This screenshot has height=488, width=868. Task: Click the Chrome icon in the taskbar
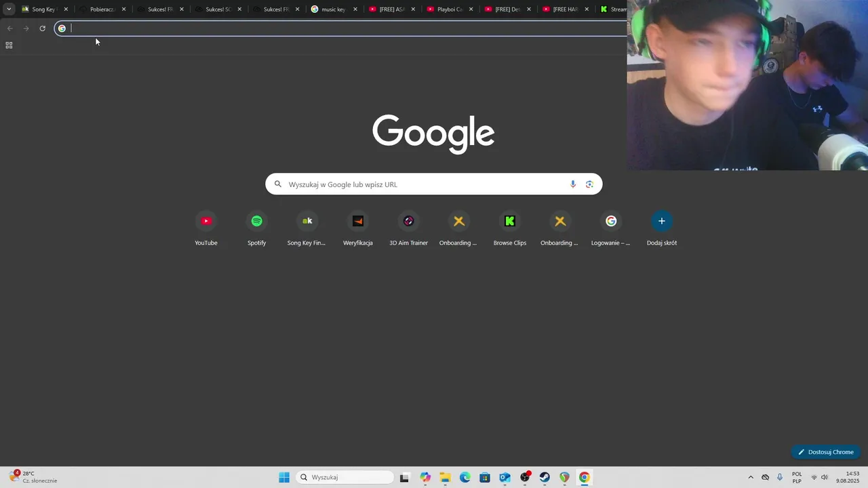pos(585,477)
